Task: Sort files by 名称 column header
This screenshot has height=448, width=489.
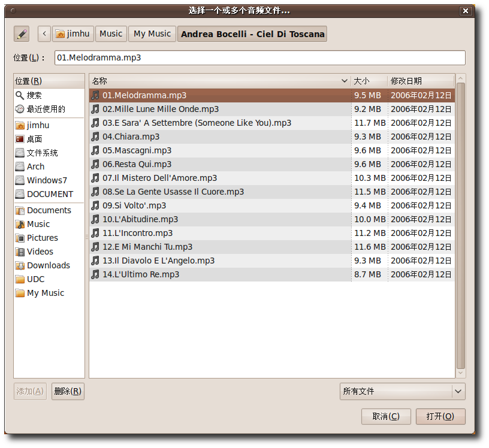Action: pos(220,81)
